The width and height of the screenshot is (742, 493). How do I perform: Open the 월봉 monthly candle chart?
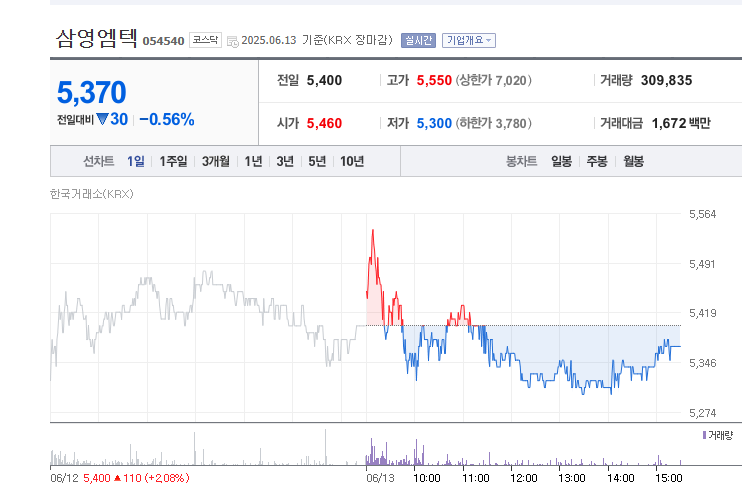[634, 161]
